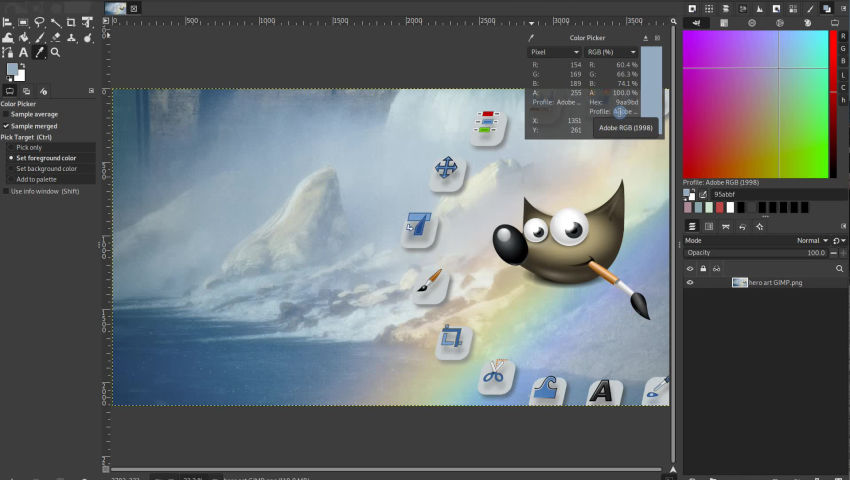
Task: Open the Pixel dropdown in Color Picker window
Action: pyautogui.click(x=554, y=52)
